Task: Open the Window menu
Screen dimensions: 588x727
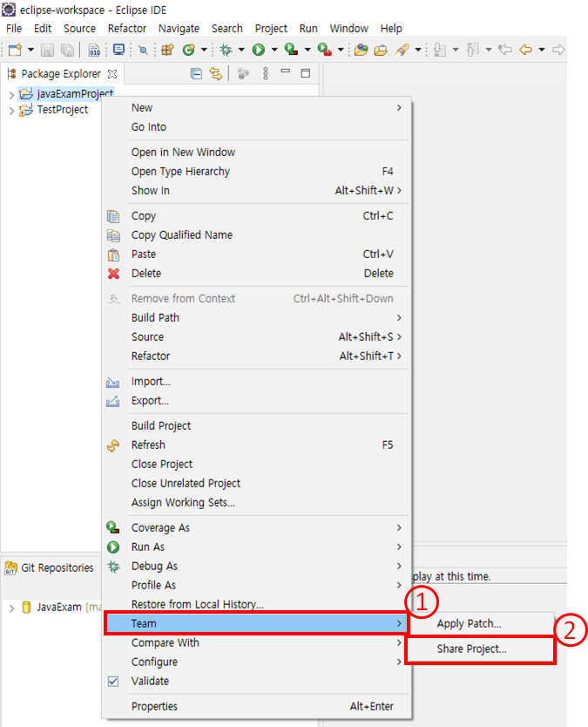Action: (349, 28)
